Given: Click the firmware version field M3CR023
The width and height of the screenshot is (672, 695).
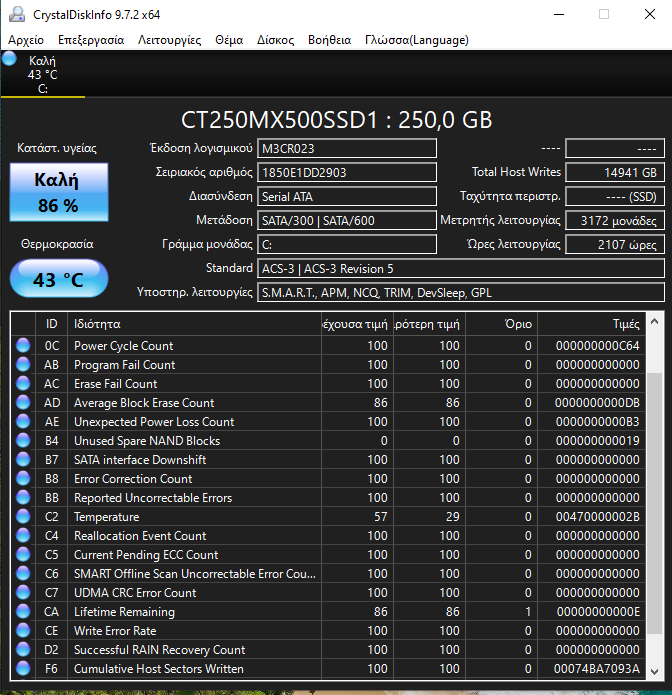Looking at the screenshot, I should tap(347, 148).
